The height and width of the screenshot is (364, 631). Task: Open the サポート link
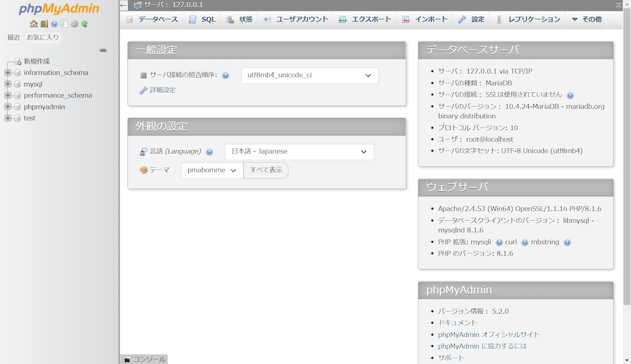coord(451,358)
